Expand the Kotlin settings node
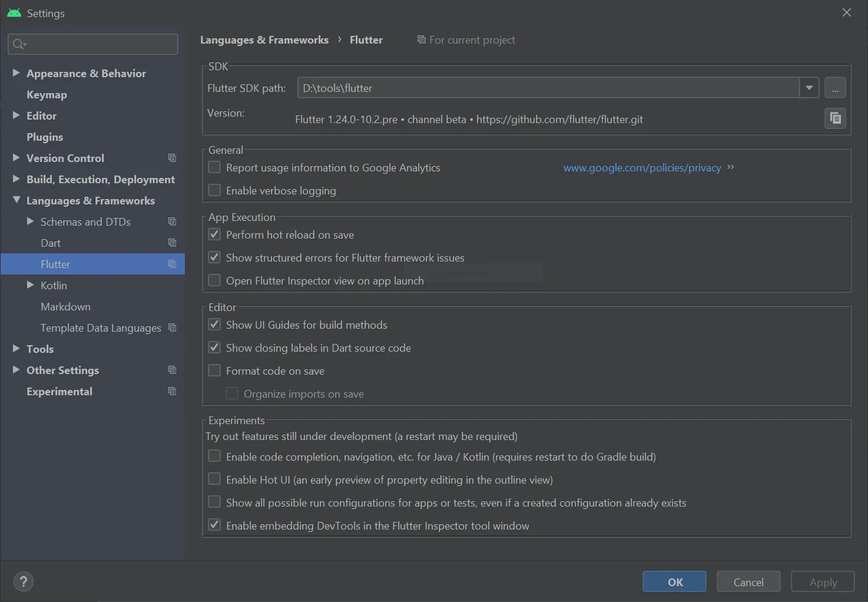Image resolution: width=868 pixels, height=602 pixels. coord(31,285)
